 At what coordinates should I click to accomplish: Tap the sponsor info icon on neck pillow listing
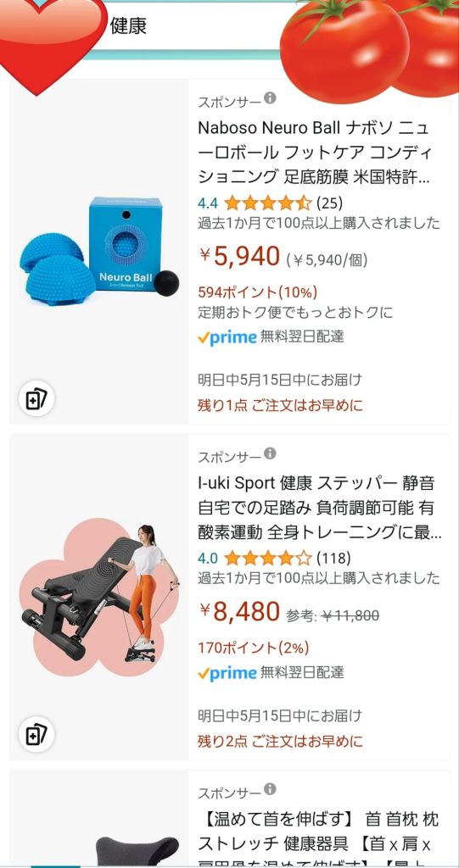[270, 789]
